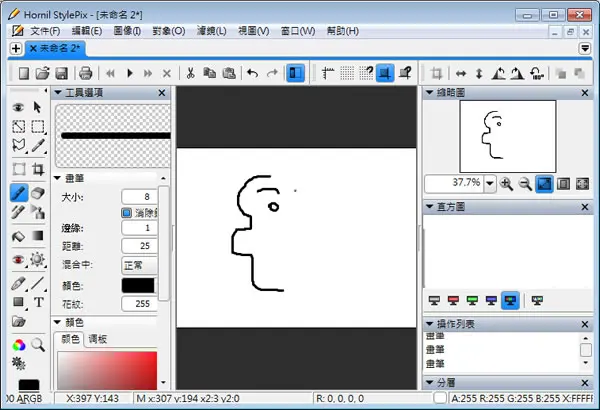Screen dimensions: 600x410
Task: Toggle the red channel histogram button
Action: [x=453, y=301]
